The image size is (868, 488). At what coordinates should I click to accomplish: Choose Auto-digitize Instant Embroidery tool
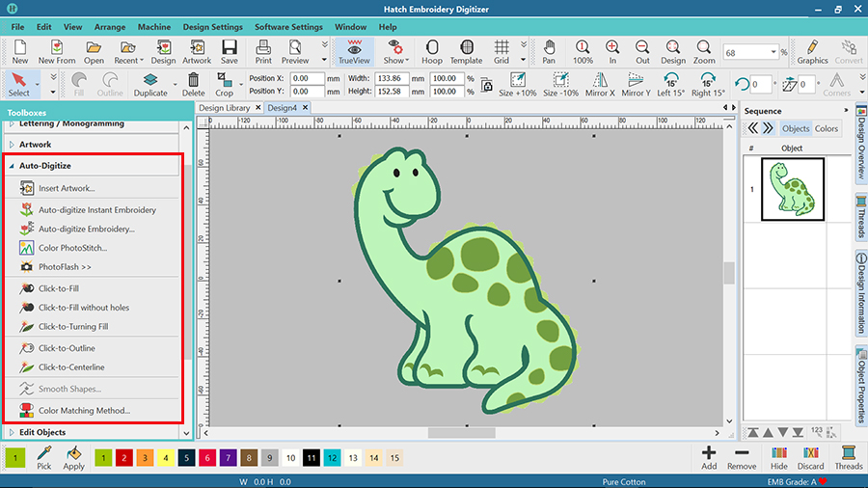[96, 209]
